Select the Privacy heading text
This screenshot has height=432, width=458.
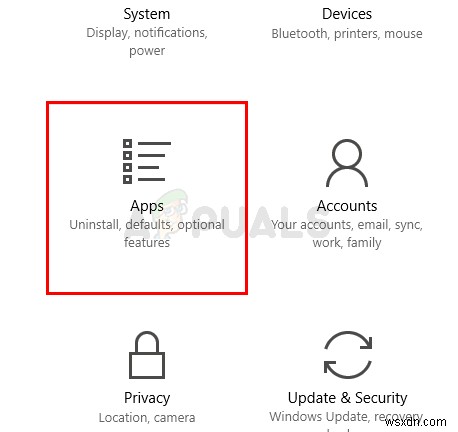tap(147, 398)
